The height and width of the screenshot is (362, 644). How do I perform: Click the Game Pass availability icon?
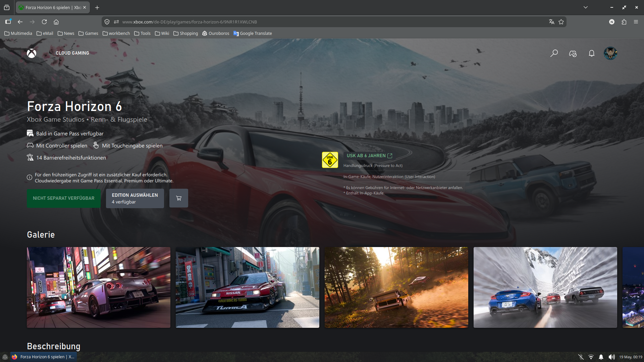point(30,133)
